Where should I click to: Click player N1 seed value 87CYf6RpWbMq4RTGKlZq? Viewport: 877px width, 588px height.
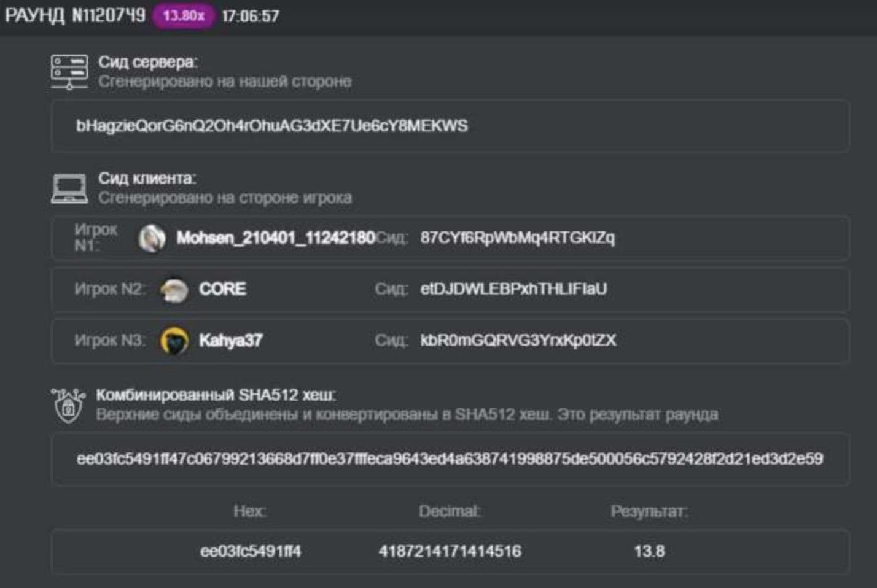coord(518,238)
